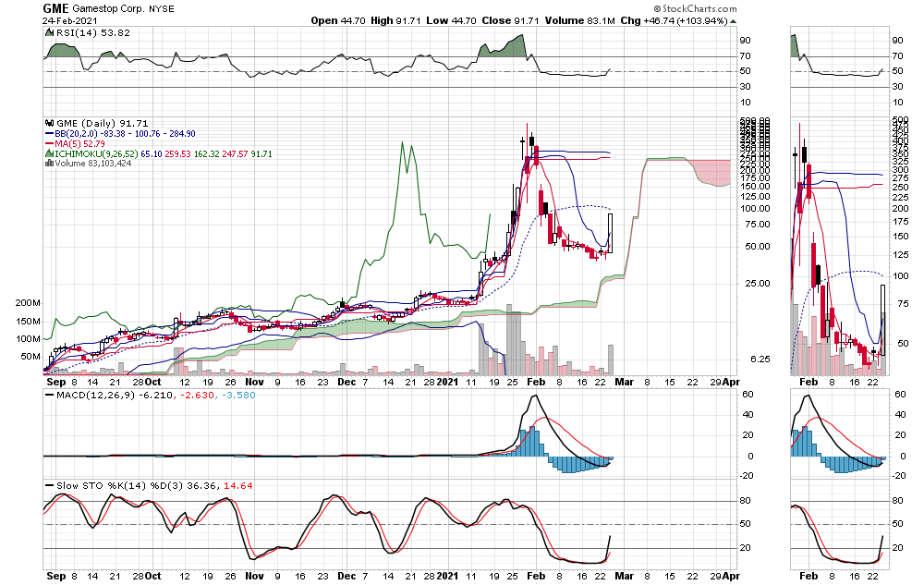Click the High 91.71 value

coord(395,20)
